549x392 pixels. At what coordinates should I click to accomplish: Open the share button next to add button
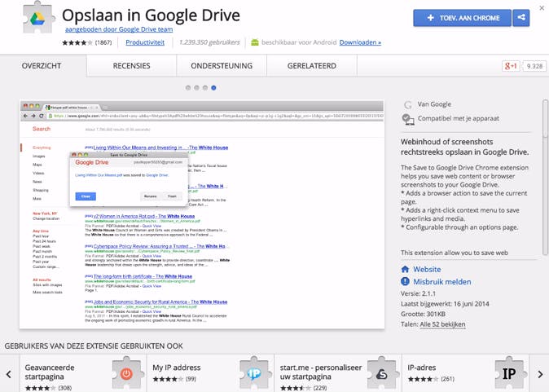[x=521, y=18]
